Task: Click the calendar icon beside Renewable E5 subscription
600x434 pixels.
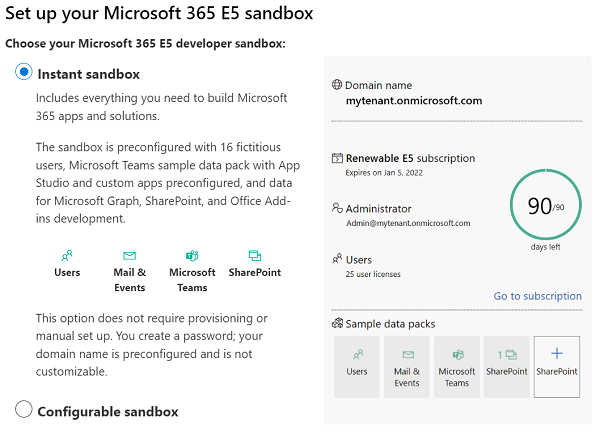Action: coord(337,158)
